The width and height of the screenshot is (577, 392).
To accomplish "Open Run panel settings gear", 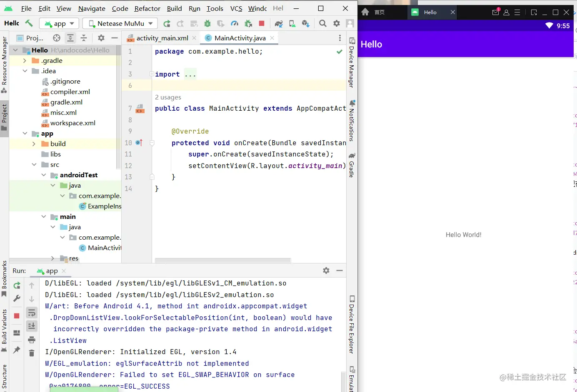I will click(x=326, y=270).
